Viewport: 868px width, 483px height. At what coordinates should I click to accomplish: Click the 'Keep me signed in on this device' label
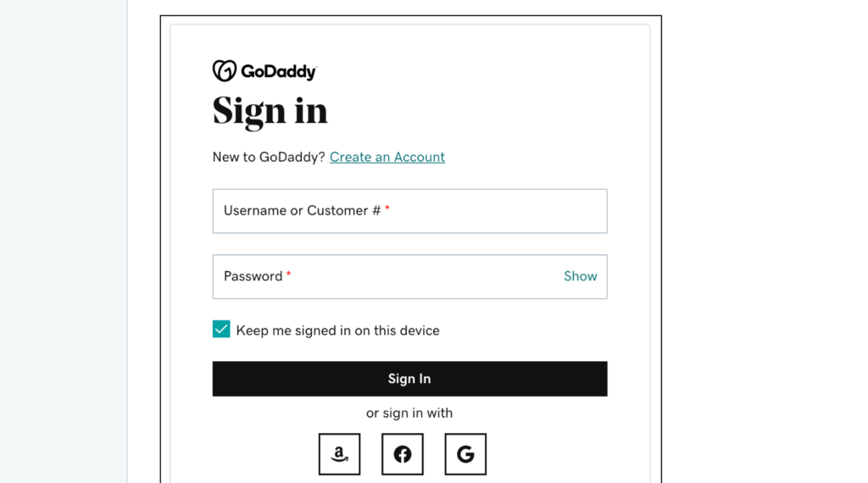click(337, 330)
